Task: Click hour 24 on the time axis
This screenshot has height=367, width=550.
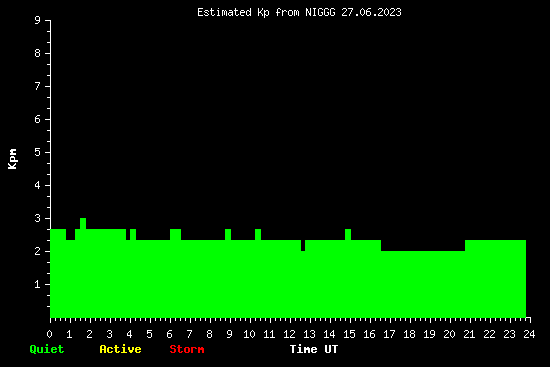Action: pyautogui.click(x=529, y=334)
